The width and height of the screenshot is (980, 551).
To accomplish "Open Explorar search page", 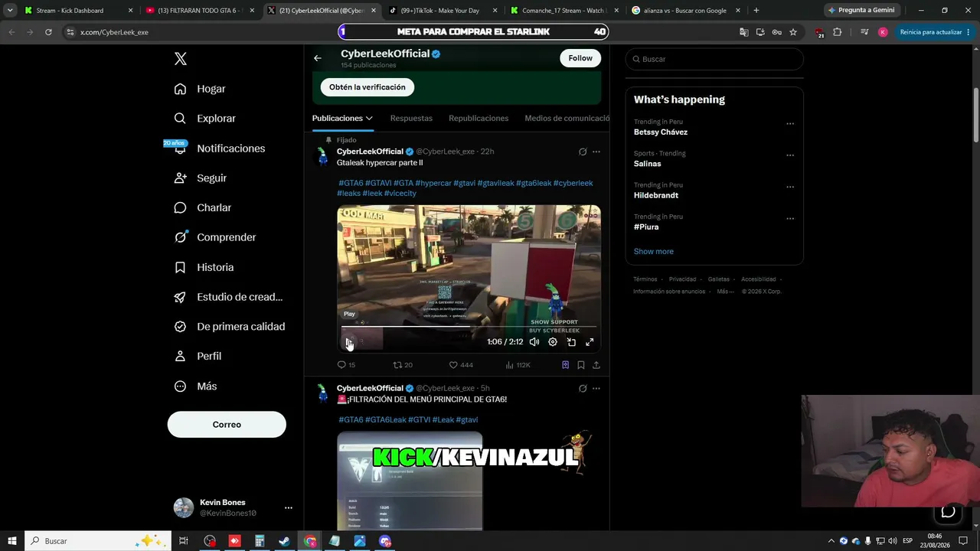I will 204,119.
